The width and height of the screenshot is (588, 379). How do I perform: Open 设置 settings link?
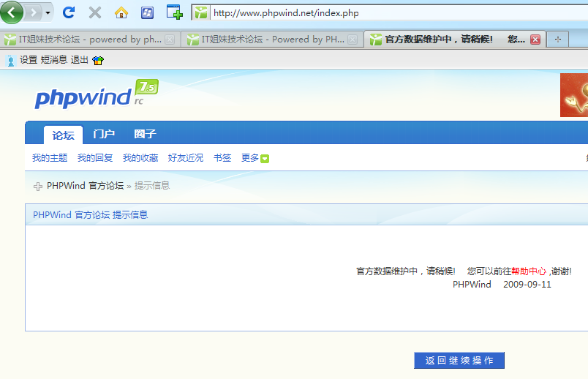pos(29,60)
